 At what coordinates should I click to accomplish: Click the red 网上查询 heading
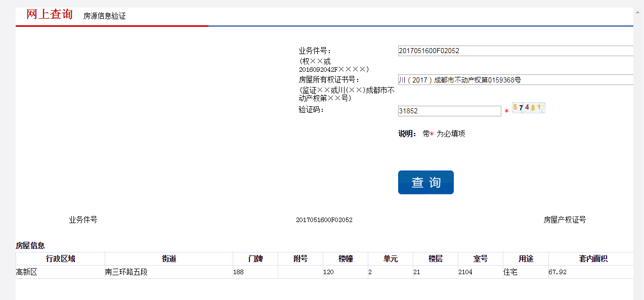point(50,15)
